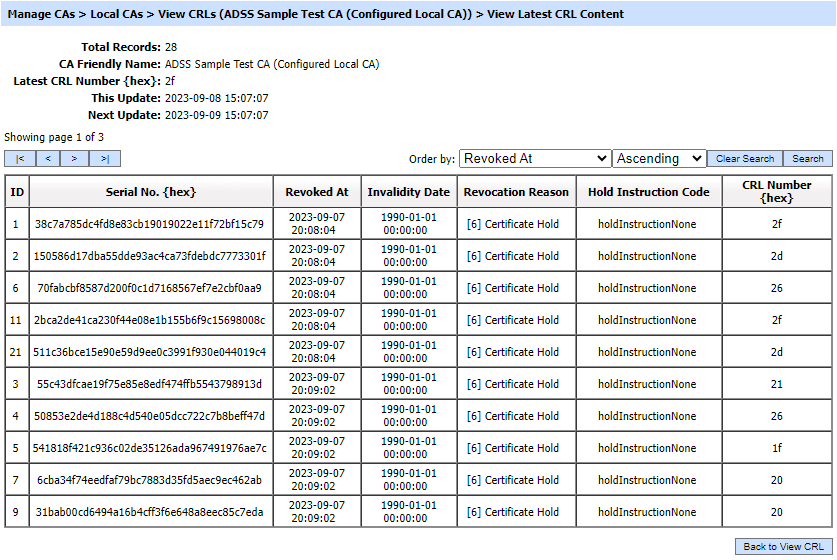This screenshot has width=837, height=560.
Task: Click serial number starting with 541818f4
Action: click(150, 448)
